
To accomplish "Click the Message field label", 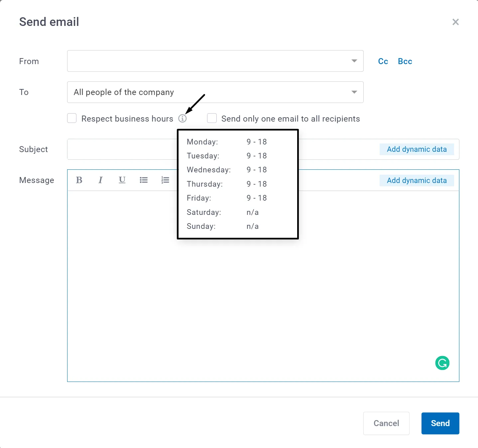I will (x=37, y=180).
